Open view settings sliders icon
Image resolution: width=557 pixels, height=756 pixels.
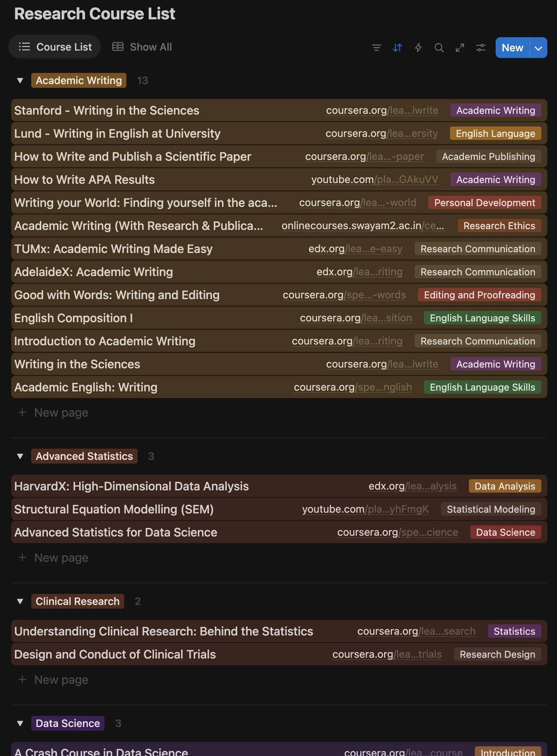(x=480, y=47)
